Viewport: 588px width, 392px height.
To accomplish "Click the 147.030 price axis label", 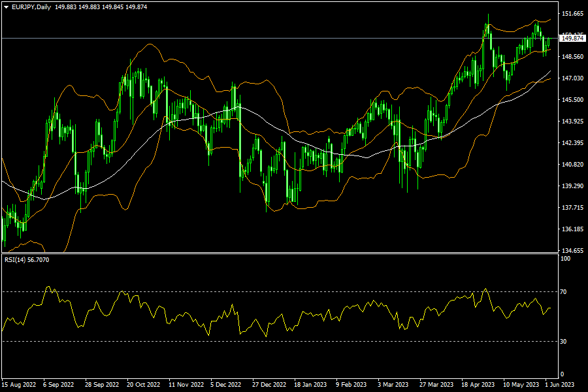I will pos(572,78).
